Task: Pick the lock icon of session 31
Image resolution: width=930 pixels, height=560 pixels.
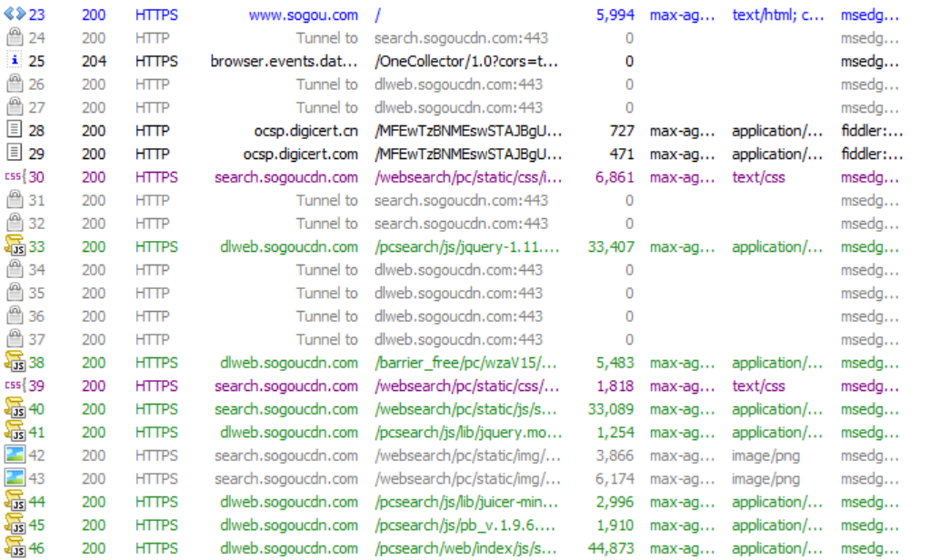Action: pos(15,199)
